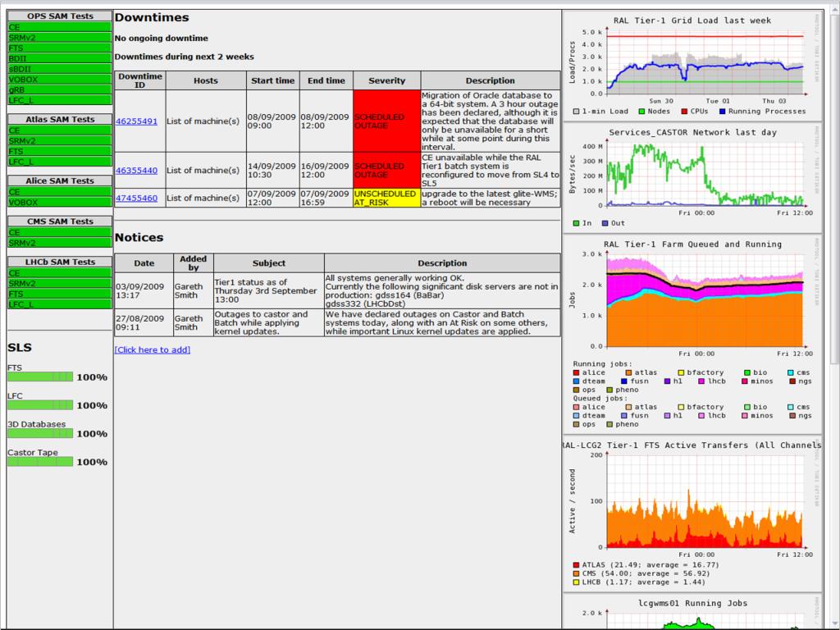Open CE status under CMS SAM Tests
Screen dimensions: 840x630
click(x=59, y=232)
